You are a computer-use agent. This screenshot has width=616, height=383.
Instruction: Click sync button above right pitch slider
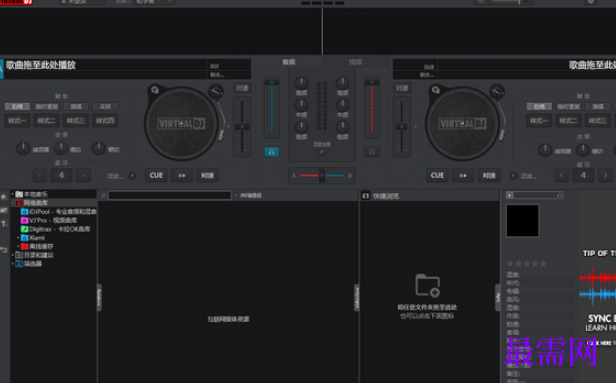pos(402,88)
